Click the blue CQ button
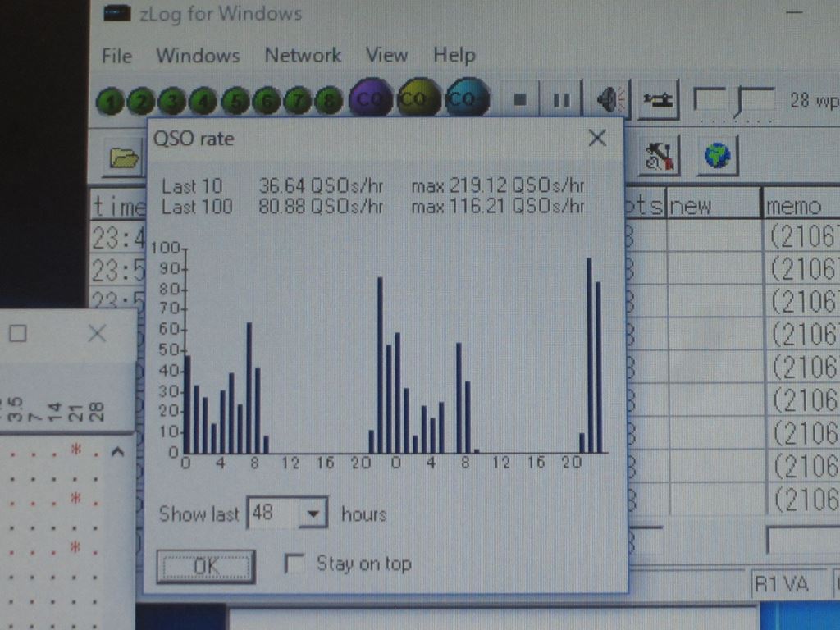 pos(467,98)
